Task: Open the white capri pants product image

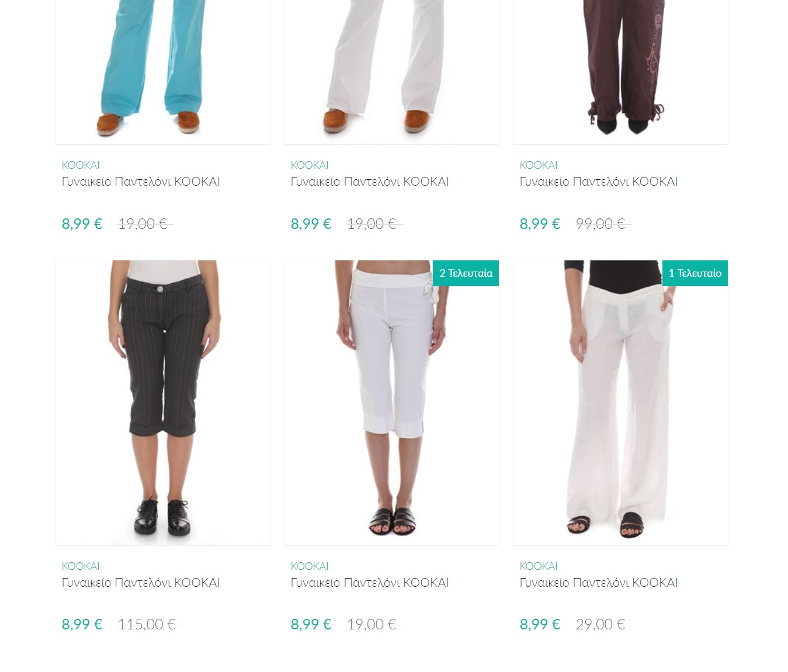Action: 391,403
